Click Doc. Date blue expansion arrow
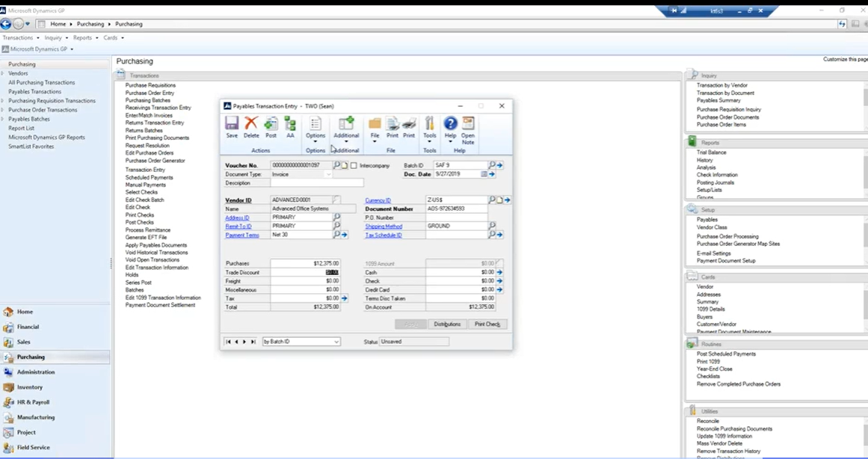Image resolution: width=868 pixels, height=459 pixels. click(x=492, y=174)
